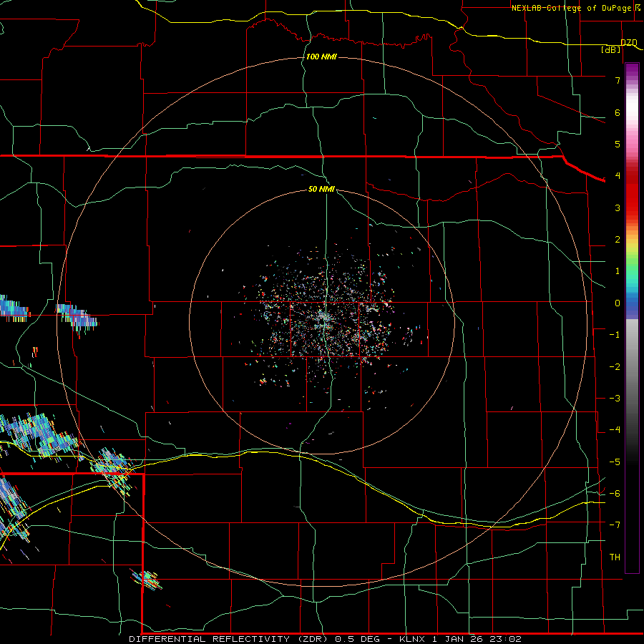Click the green band of the color bar
Screen dimensions: 644x644
[632, 263]
